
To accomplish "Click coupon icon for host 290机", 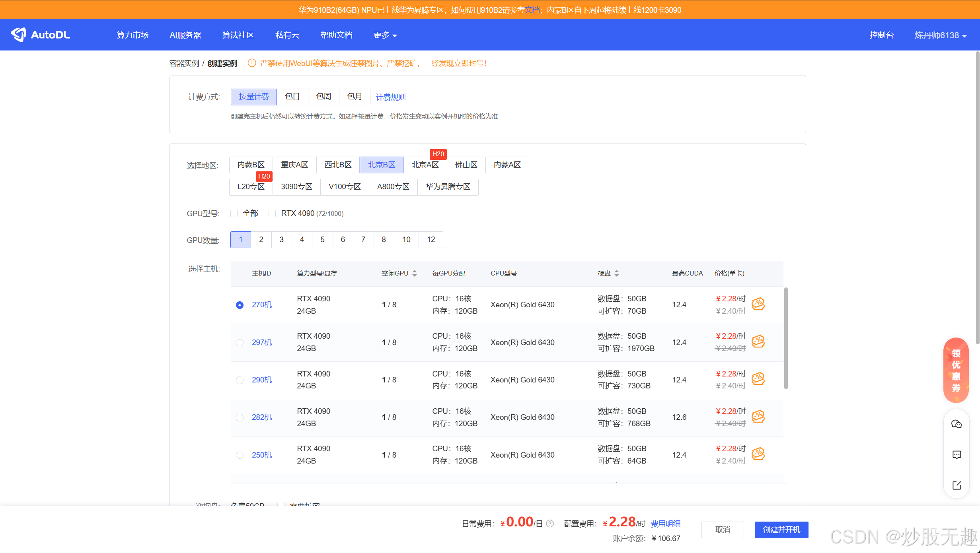I will click(758, 379).
